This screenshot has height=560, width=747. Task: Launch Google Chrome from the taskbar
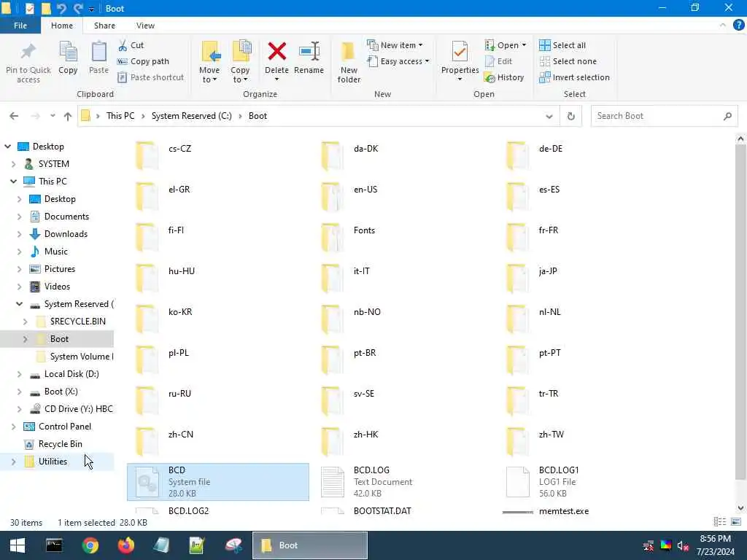[x=90, y=545]
